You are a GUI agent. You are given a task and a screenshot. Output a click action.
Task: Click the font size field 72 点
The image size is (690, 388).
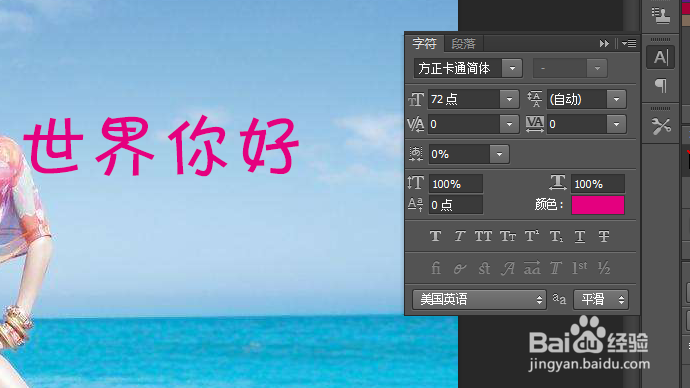[x=464, y=99]
